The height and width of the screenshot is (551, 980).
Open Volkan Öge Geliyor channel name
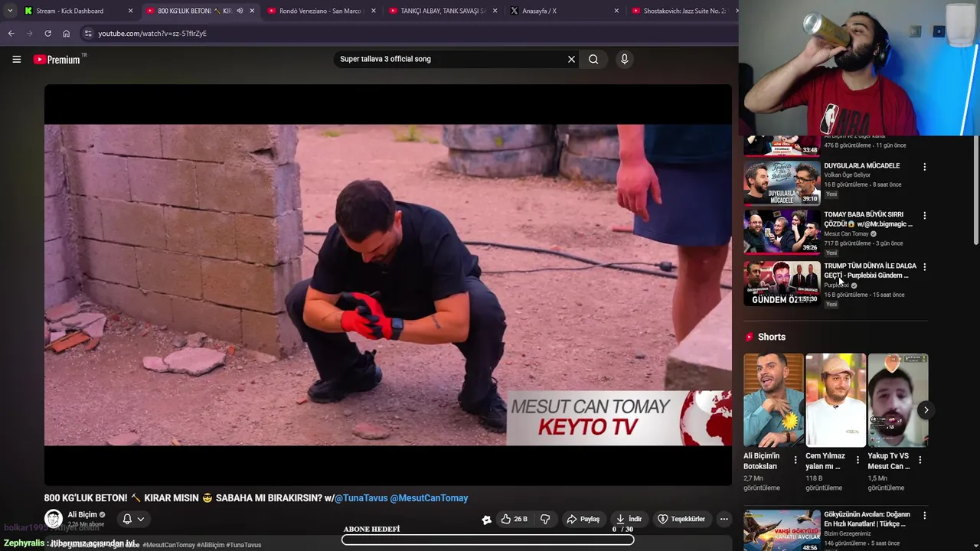847,175
